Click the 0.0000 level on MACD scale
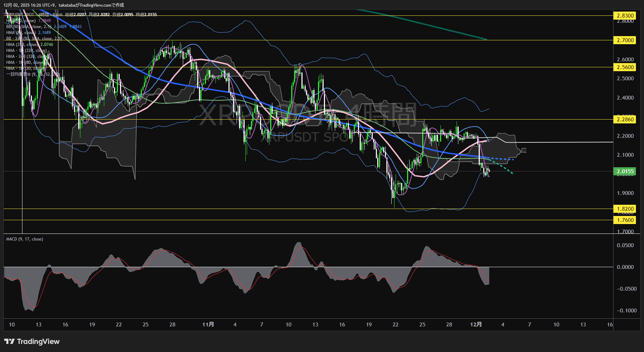The width and height of the screenshot is (644, 352). (625, 267)
